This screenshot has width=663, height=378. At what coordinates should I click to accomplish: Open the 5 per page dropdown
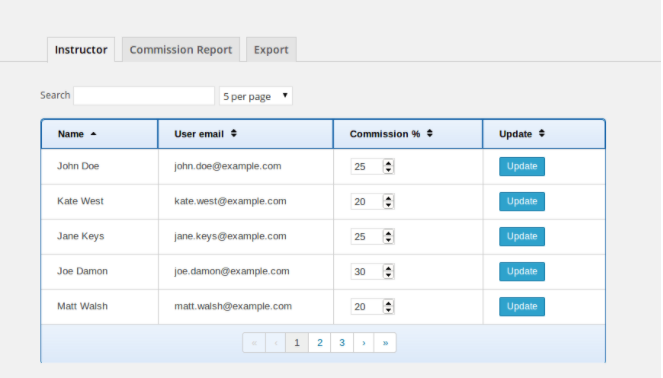pyautogui.click(x=256, y=96)
